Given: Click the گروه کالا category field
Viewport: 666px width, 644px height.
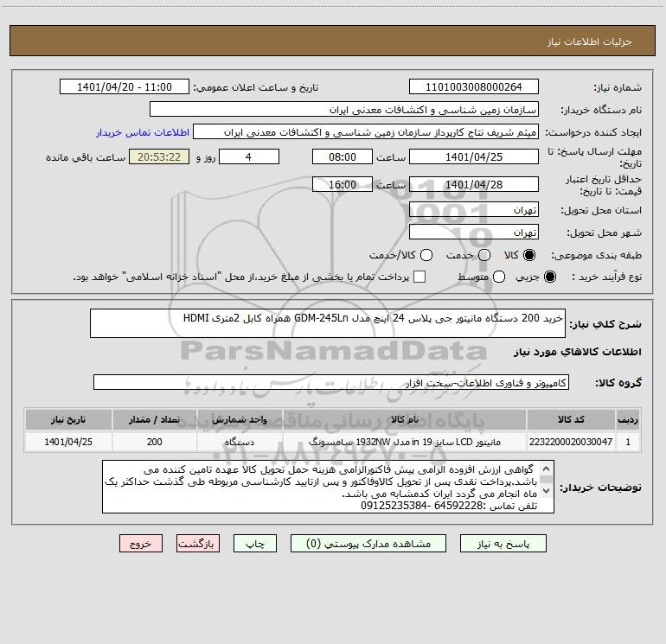Looking at the screenshot, I should (331, 382).
